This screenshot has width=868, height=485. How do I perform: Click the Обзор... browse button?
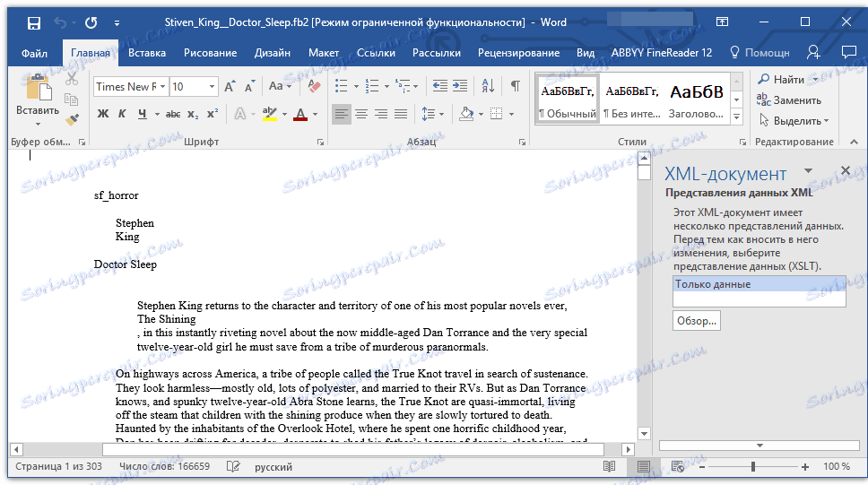(697, 321)
